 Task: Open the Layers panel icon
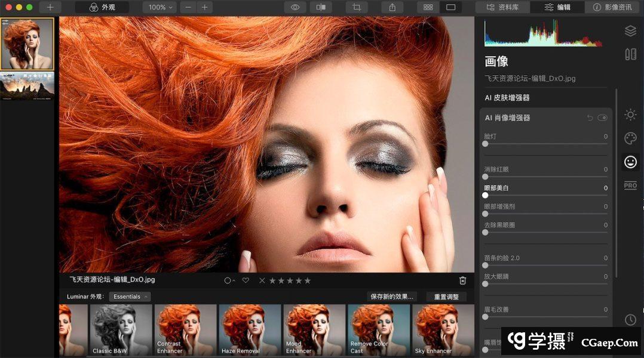(630, 30)
